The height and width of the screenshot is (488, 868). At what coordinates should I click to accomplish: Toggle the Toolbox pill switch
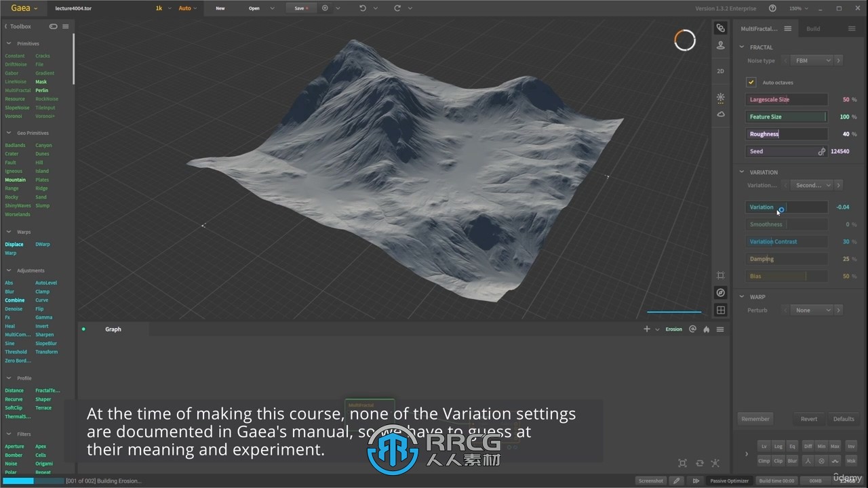point(54,26)
